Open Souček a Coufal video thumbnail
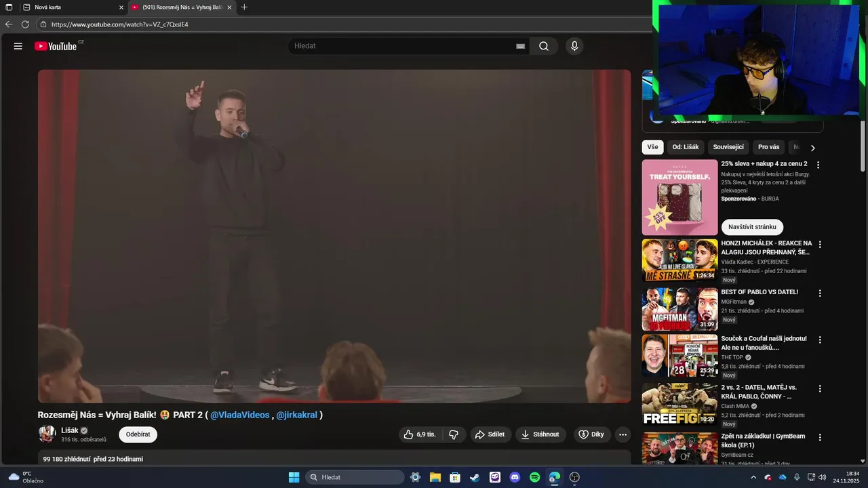Screen dimensions: 868x488 pos(679,355)
